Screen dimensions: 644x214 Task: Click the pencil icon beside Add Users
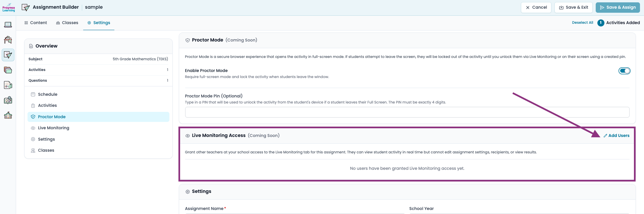coord(605,136)
